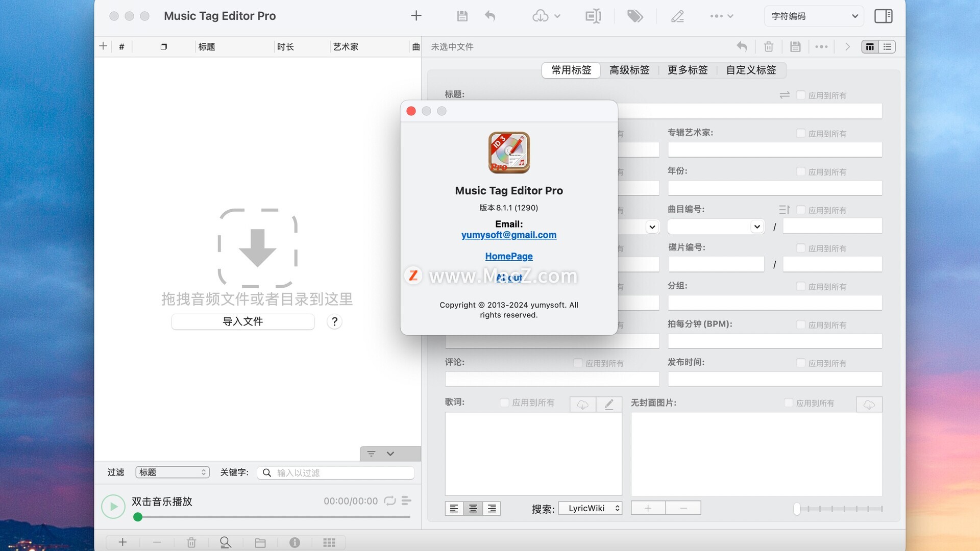Screen dimensions: 980x551
Task: Open the cloud download menu in top toolbar
Action: click(x=546, y=16)
